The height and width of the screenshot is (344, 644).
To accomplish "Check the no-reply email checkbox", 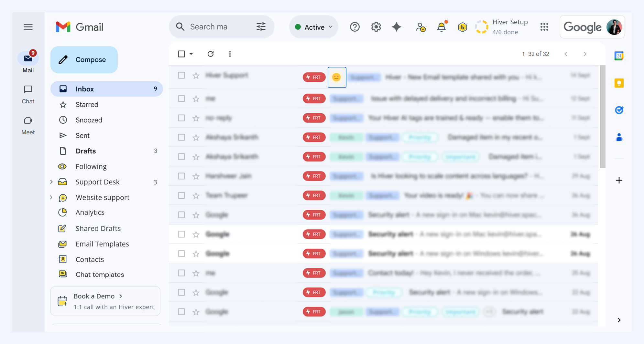I will tap(181, 118).
